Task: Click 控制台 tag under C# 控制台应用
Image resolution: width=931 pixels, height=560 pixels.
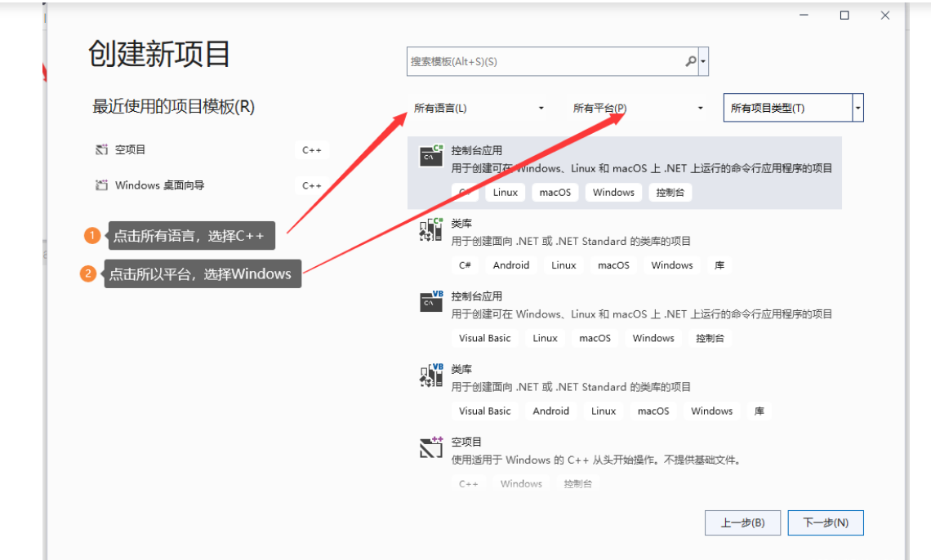Action: [x=670, y=192]
